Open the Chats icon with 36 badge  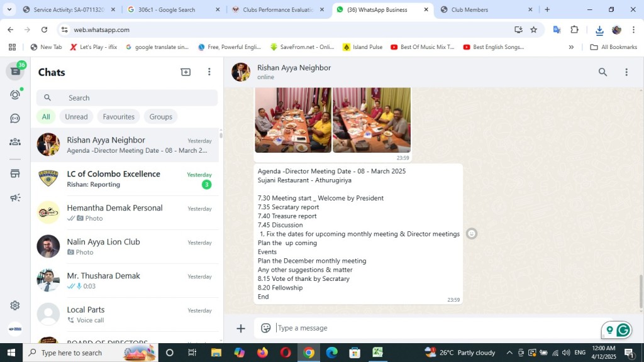pyautogui.click(x=16, y=71)
